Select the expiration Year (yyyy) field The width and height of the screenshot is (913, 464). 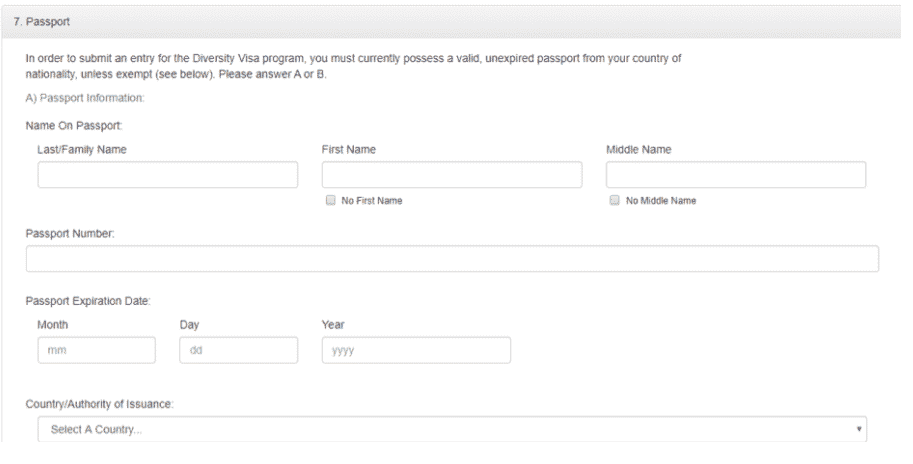pos(416,350)
